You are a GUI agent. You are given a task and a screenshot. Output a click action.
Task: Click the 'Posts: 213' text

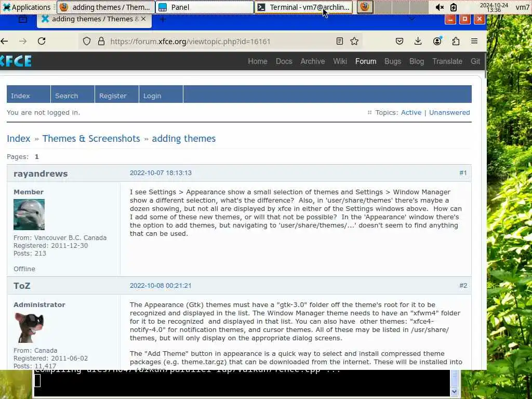coord(30,254)
